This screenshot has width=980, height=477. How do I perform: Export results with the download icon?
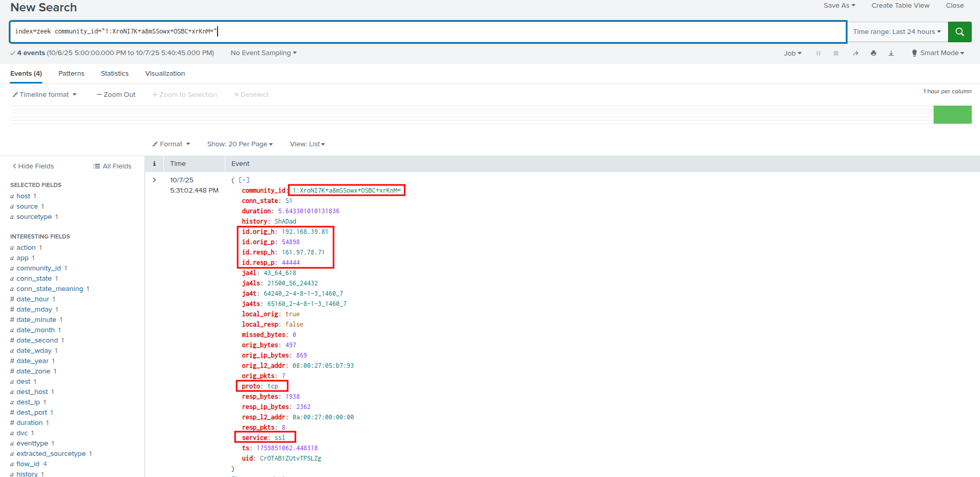891,53
